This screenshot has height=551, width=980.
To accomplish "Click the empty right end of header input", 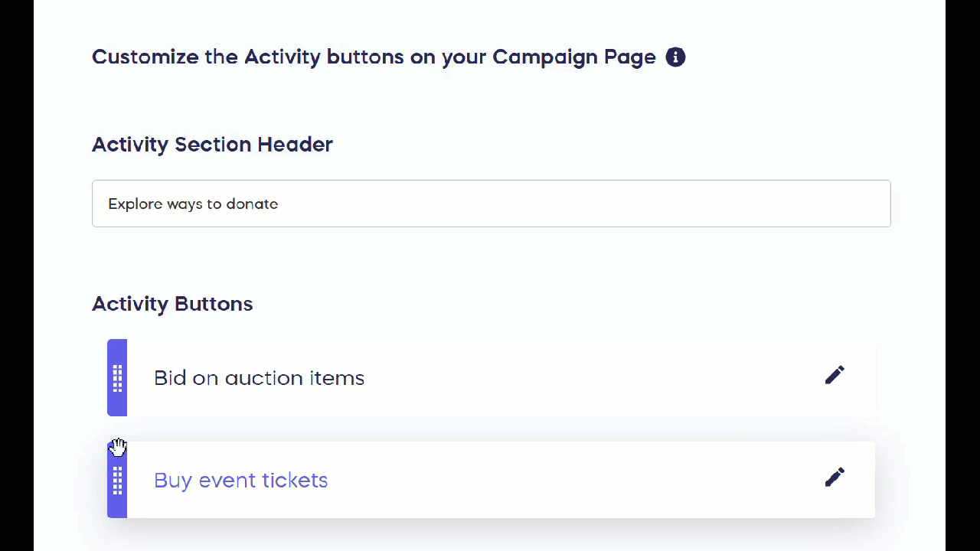I will coord(842,204).
